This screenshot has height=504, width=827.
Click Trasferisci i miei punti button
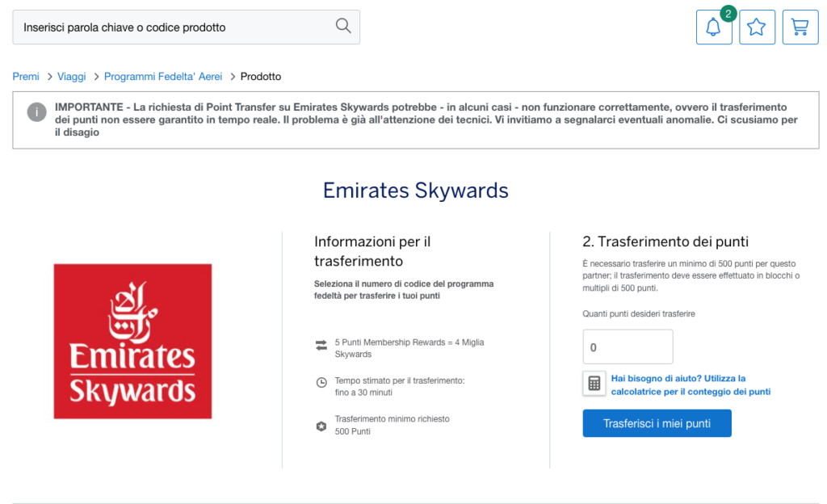(x=657, y=423)
